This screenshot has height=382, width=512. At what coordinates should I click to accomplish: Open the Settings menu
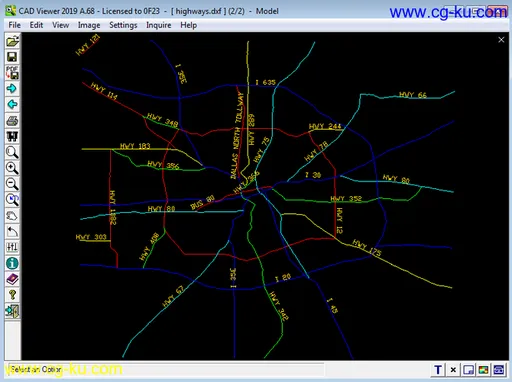[x=123, y=25]
